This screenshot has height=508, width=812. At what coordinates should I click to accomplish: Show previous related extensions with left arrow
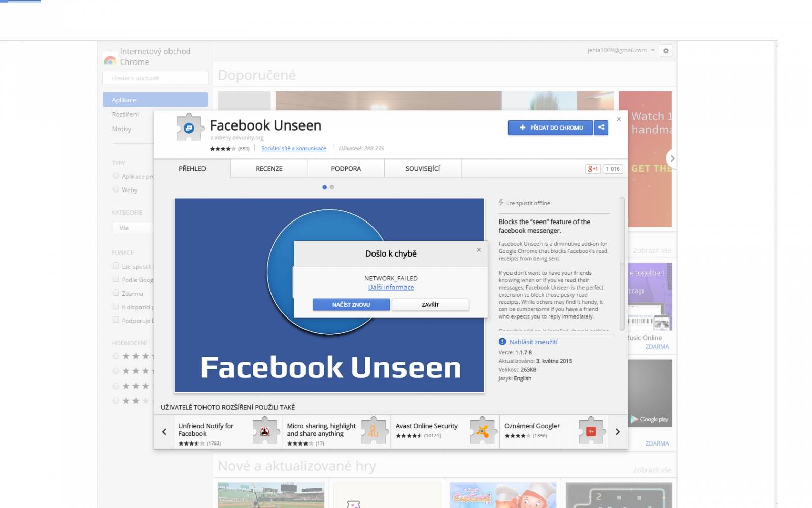164,432
